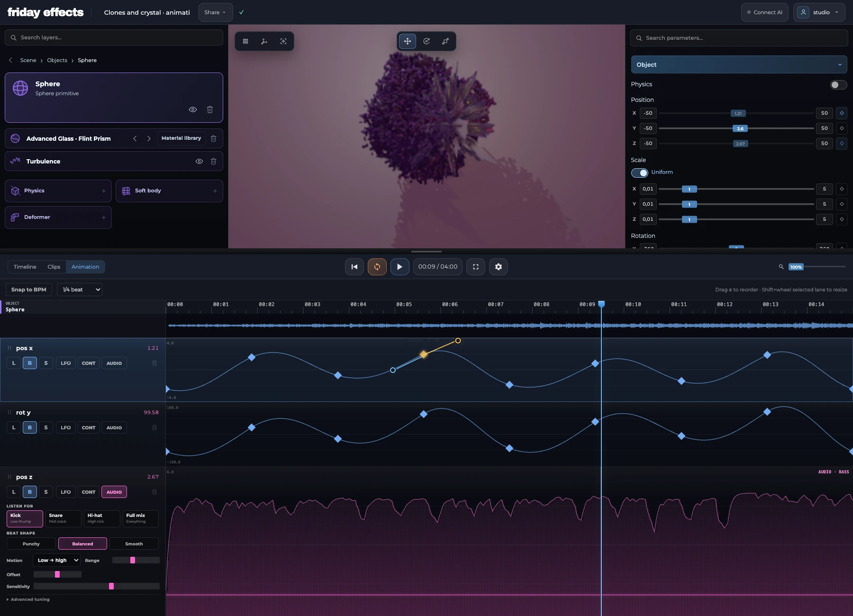
Task: Enable AUDIO mode on rot y lane
Action: [x=114, y=428]
